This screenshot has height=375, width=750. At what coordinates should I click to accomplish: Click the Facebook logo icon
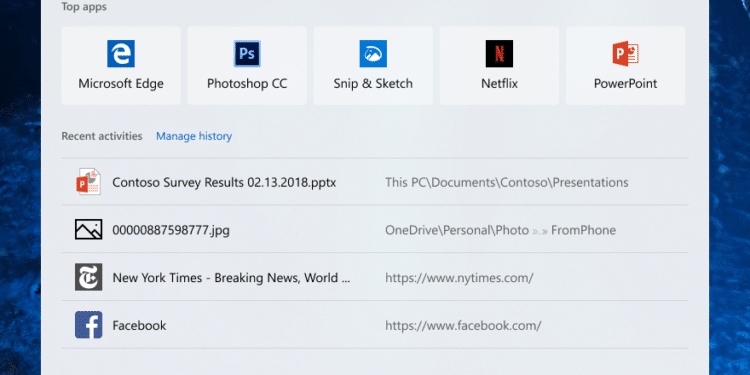tap(88, 325)
